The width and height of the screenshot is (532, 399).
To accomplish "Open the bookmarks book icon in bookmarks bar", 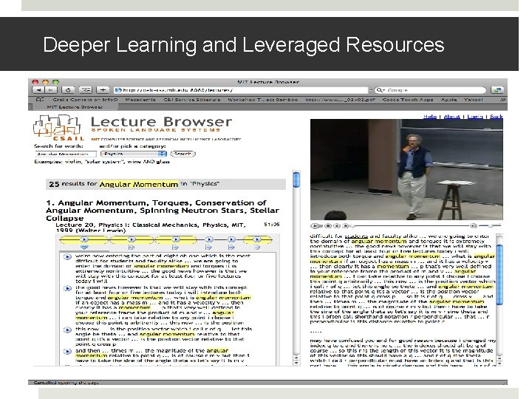I will coord(40,100).
